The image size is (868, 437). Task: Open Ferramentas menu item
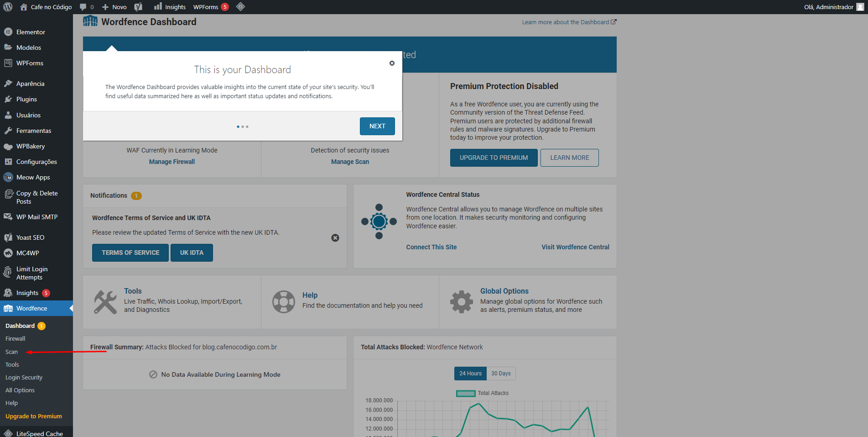[x=36, y=131]
